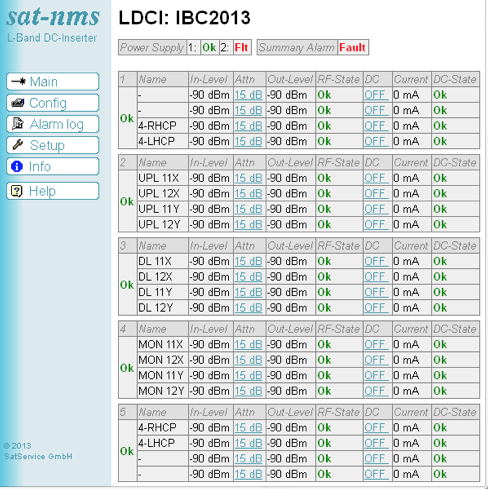Toggle DC OFF for group 1 4-RHCP
Screen dimensions: 488x489
(x=376, y=126)
